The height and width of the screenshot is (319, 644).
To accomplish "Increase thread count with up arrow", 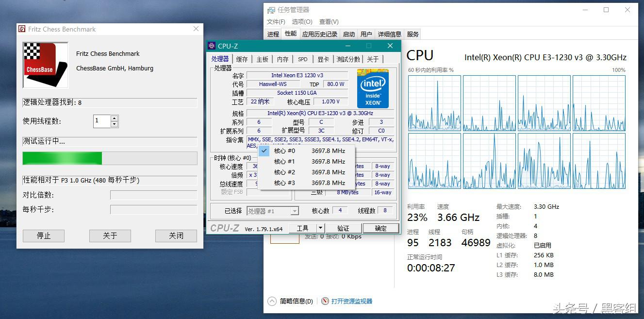I will click(x=114, y=118).
